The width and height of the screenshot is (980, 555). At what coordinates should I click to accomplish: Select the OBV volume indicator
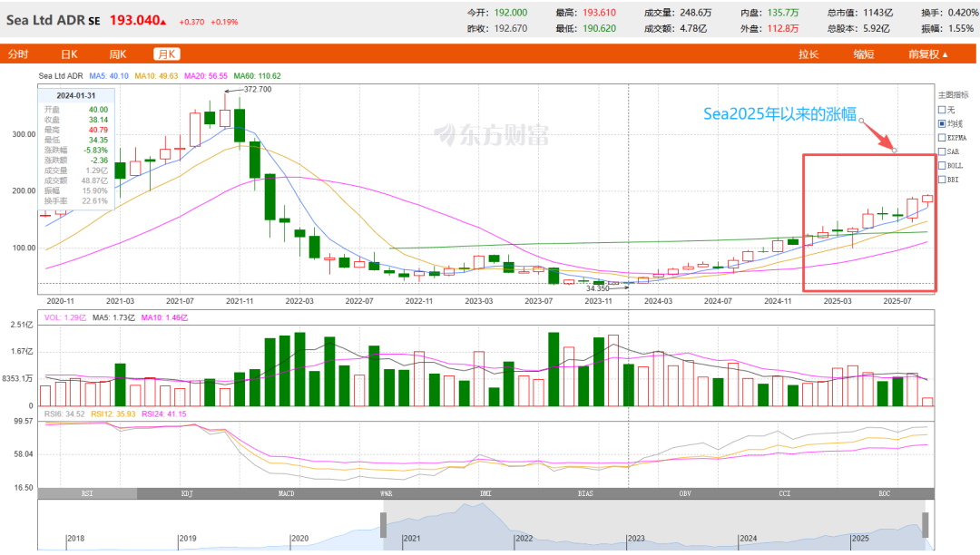coord(685,493)
